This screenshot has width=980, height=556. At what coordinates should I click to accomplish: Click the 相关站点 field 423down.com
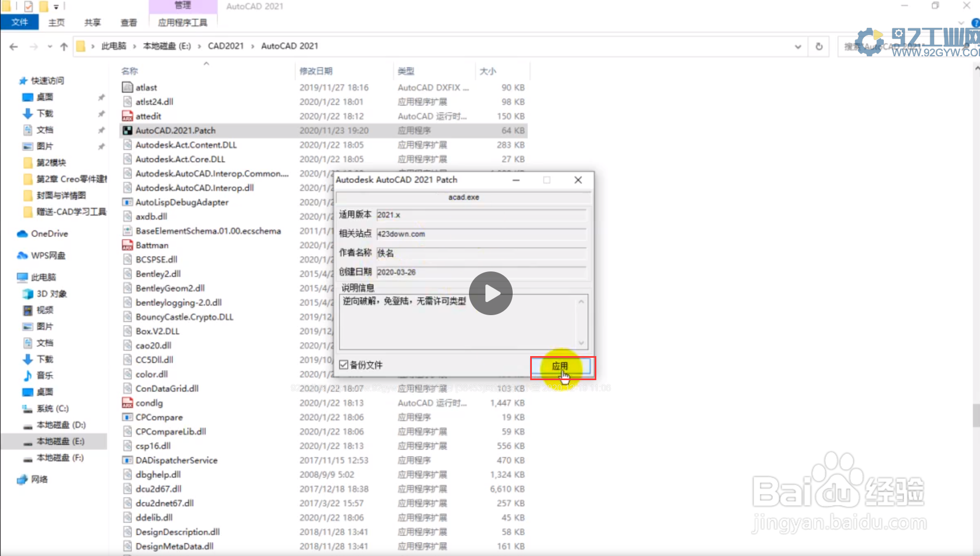(x=482, y=234)
